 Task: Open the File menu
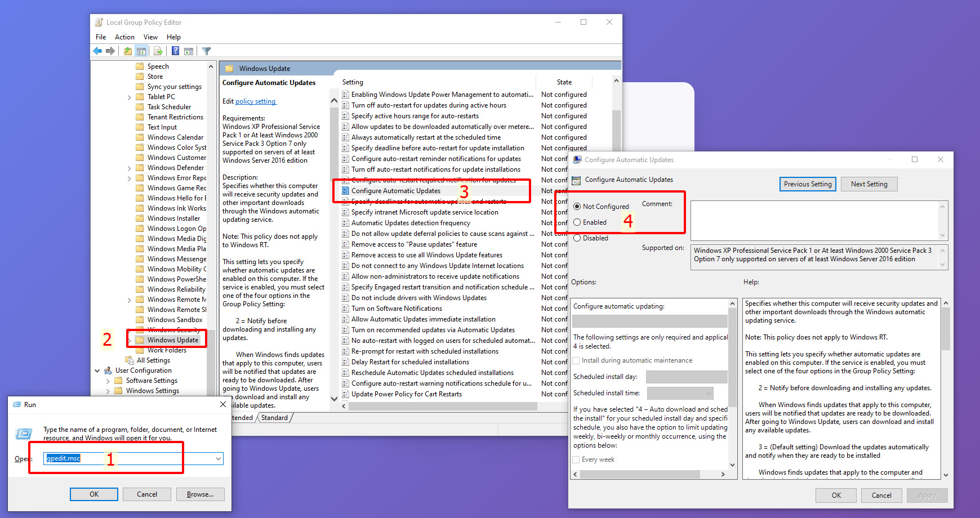point(101,37)
